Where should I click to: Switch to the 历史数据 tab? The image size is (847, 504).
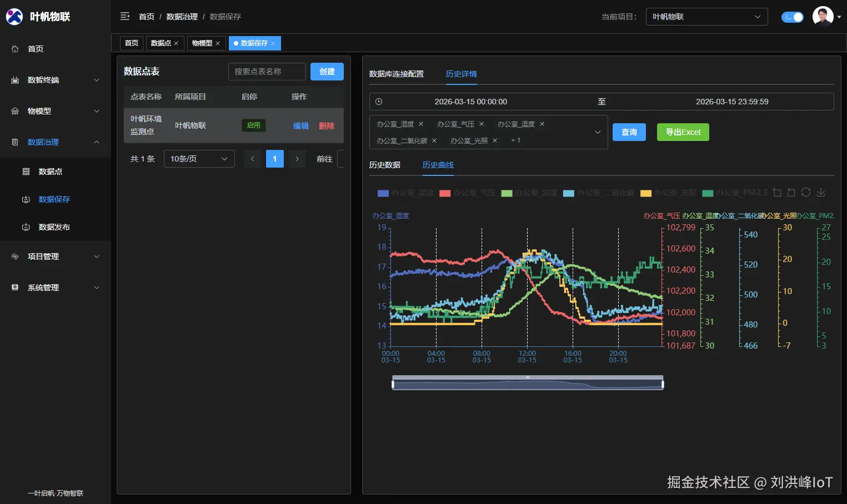pos(385,165)
